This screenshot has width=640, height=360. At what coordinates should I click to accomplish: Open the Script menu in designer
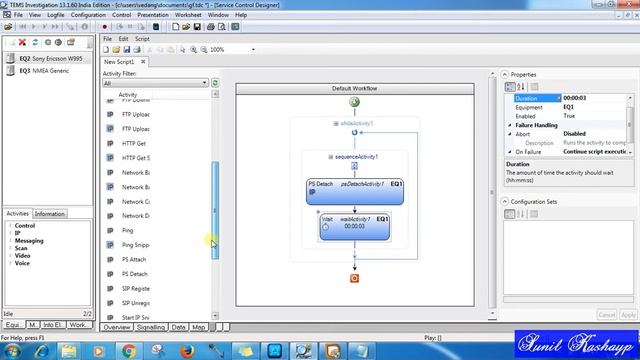(142, 39)
